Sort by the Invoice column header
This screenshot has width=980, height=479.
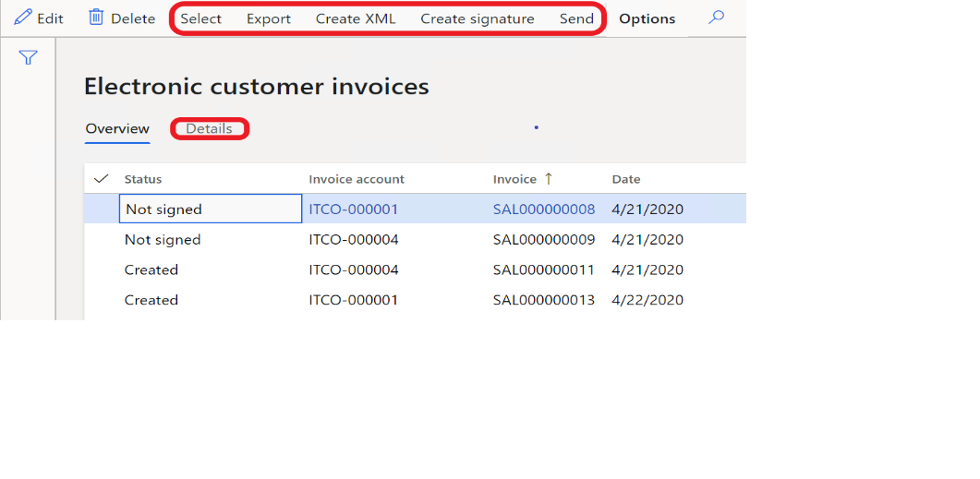(514, 179)
